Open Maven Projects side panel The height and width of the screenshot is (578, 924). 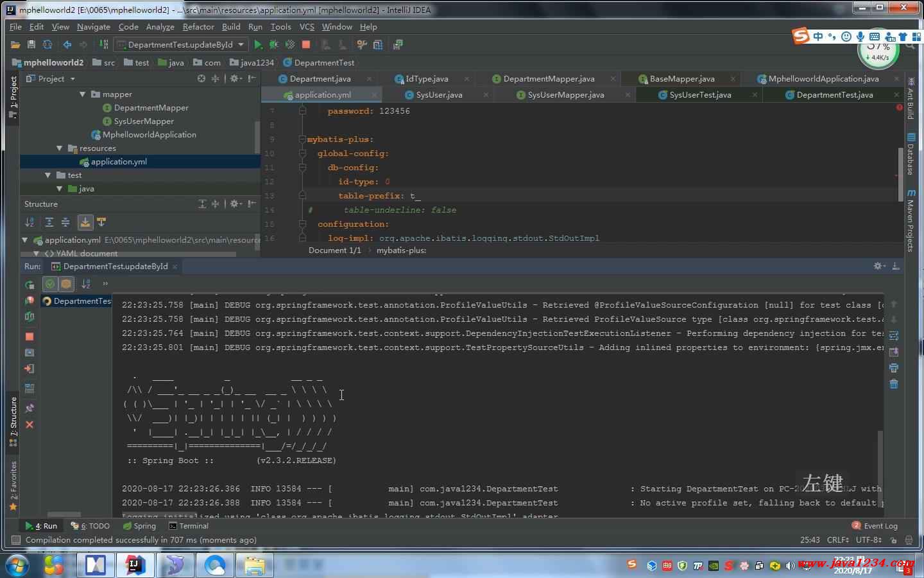tap(911, 220)
